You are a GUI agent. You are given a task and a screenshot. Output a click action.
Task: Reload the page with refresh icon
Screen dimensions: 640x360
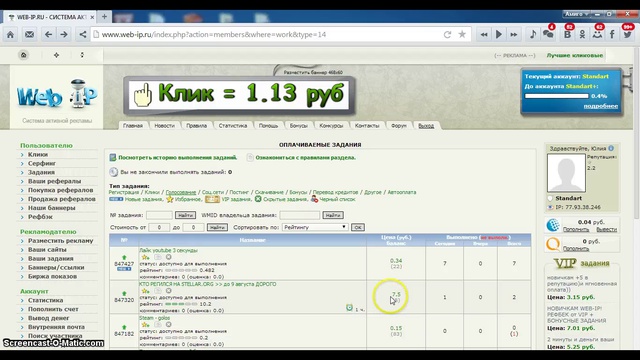tap(447, 35)
